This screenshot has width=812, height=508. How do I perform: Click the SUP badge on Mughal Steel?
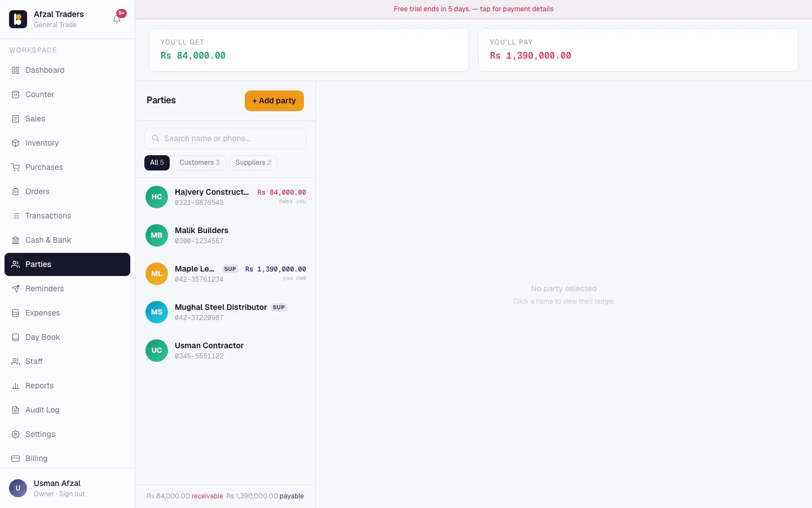coord(279,308)
